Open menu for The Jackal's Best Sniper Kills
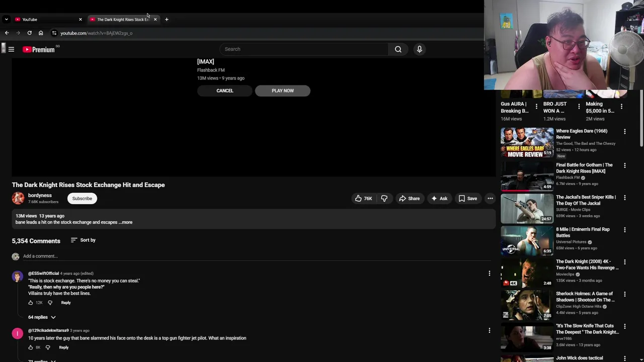The width and height of the screenshot is (644, 362). pyautogui.click(x=625, y=198)
